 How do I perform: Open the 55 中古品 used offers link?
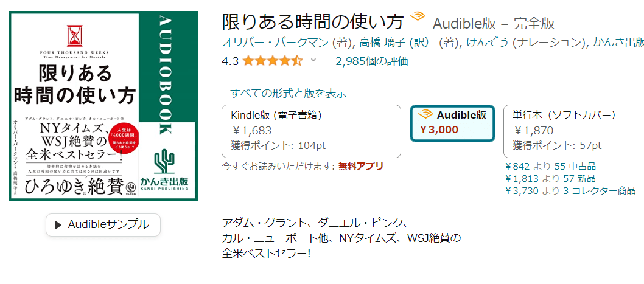click(x=575, y=166)
